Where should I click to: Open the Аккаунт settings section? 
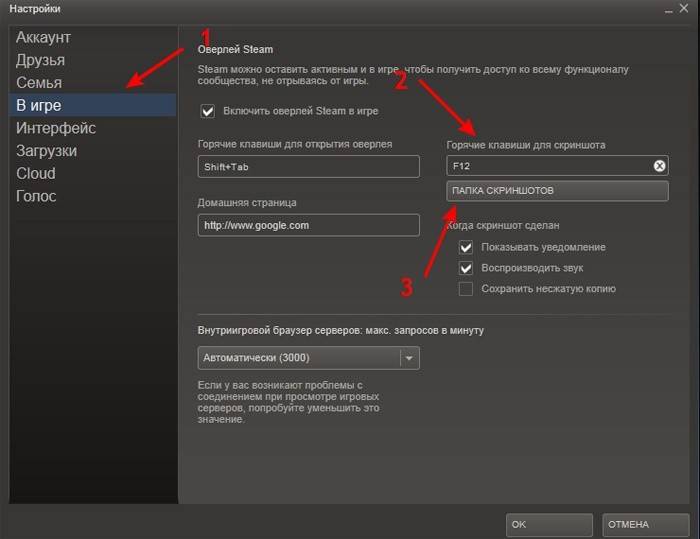43,37
